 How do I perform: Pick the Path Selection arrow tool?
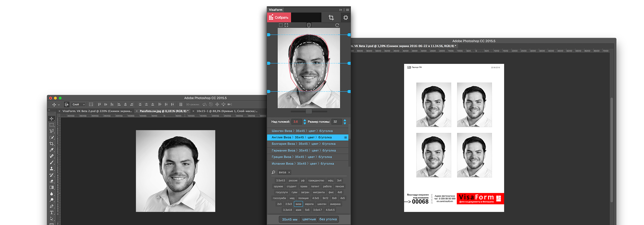51,219
